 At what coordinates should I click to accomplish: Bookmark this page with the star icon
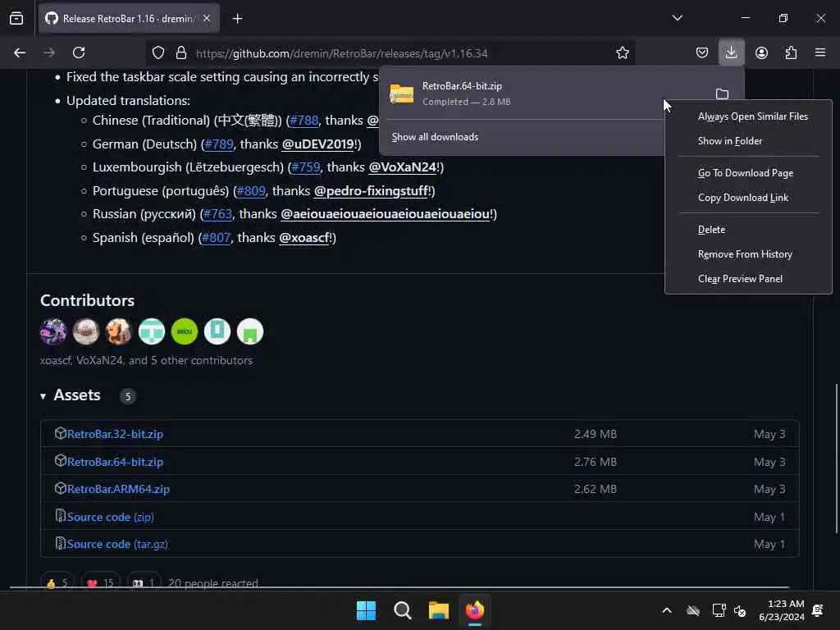[622, 52]
